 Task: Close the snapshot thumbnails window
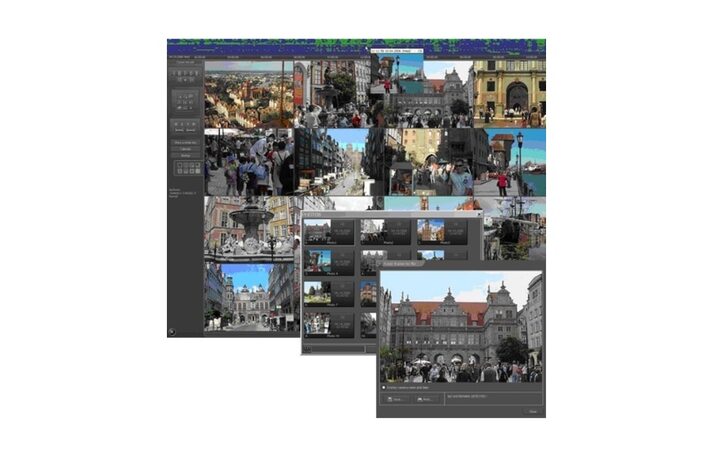(479, 214)
